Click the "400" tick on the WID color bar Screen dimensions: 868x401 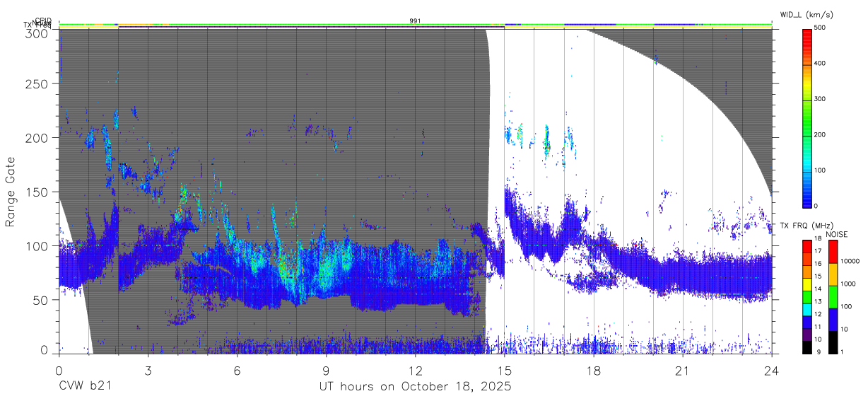point(821,64)
